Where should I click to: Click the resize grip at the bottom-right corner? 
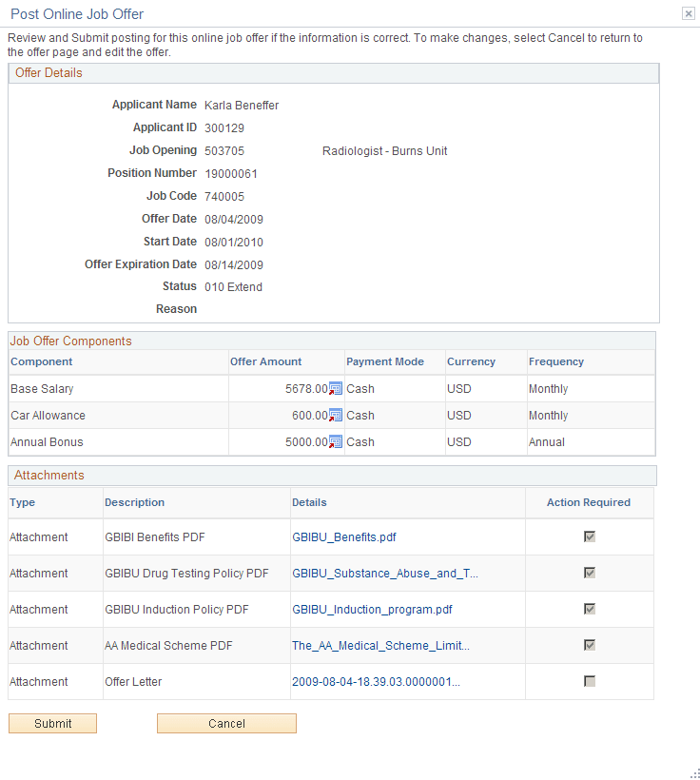692,772
